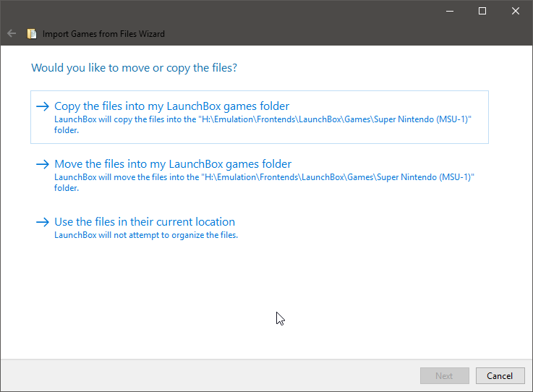Click the disabled Next button
This screenshot has width=533, height=392.
pyautogui.click(x=444, y=375)
